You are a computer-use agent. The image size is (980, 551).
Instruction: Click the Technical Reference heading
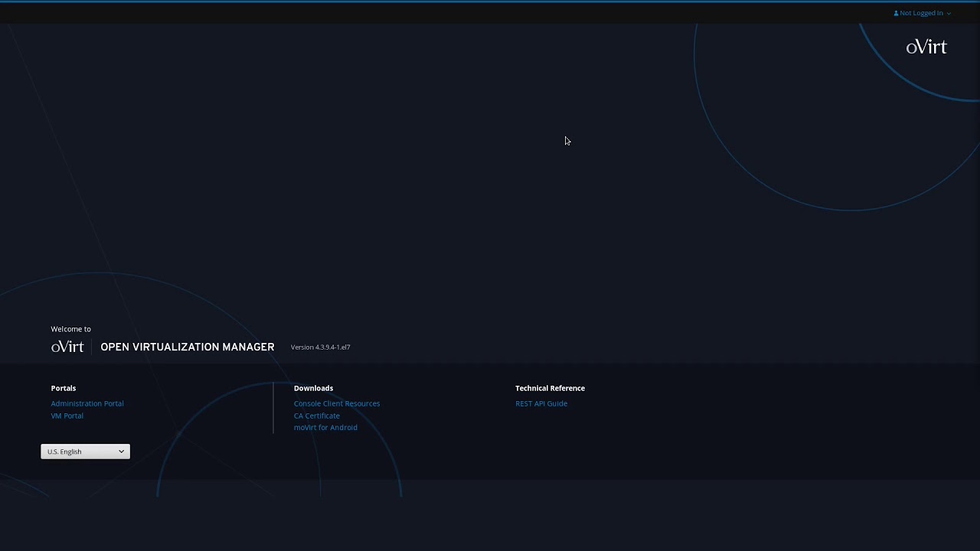coord(550,388)
